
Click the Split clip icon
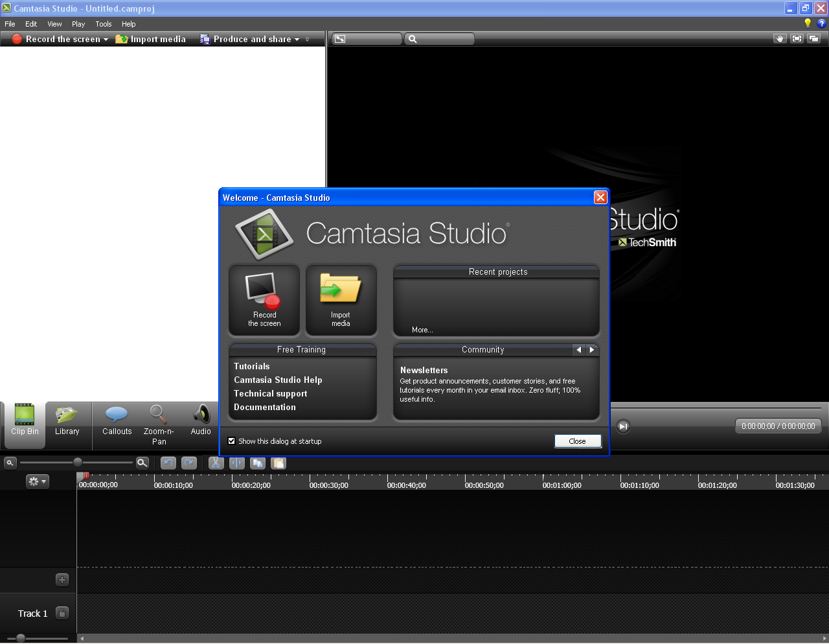tap(237, 463)
